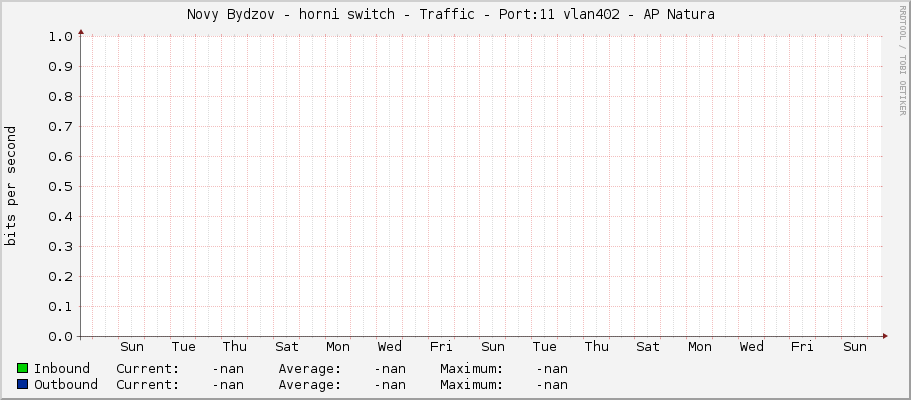Click the 'Inbound' legend label
The height and width of the screenshot is (400, 911).
click(62, 369)
